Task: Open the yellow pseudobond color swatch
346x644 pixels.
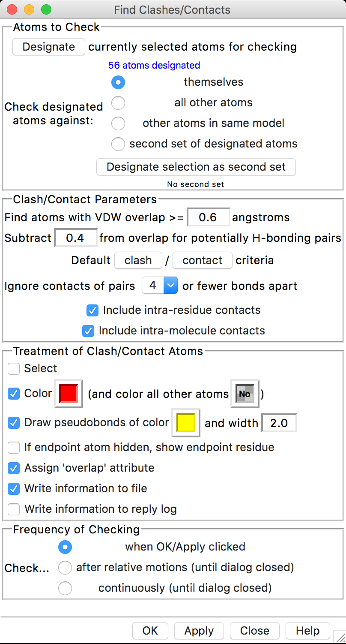Action: (x=186, y=423)
